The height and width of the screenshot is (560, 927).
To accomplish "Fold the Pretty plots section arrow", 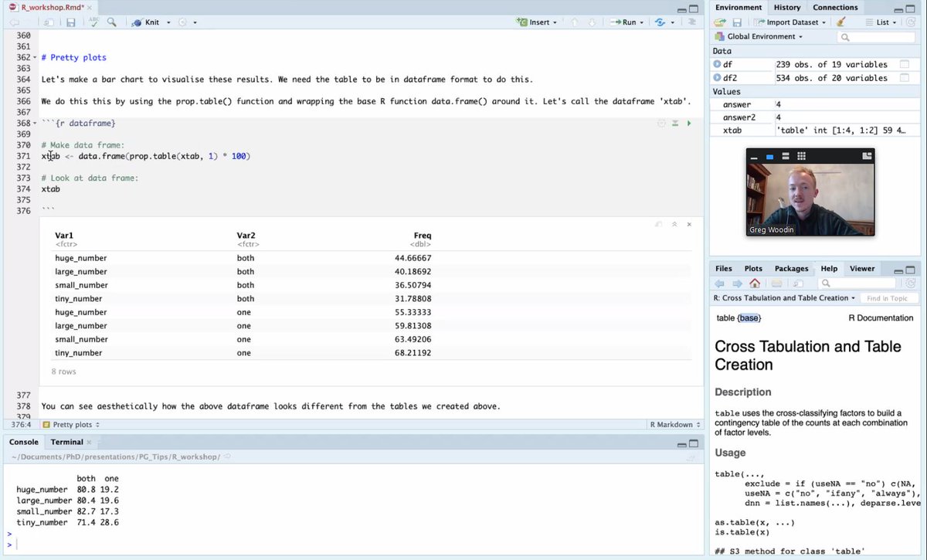I will pyautogui.click(x=36, y=58).
